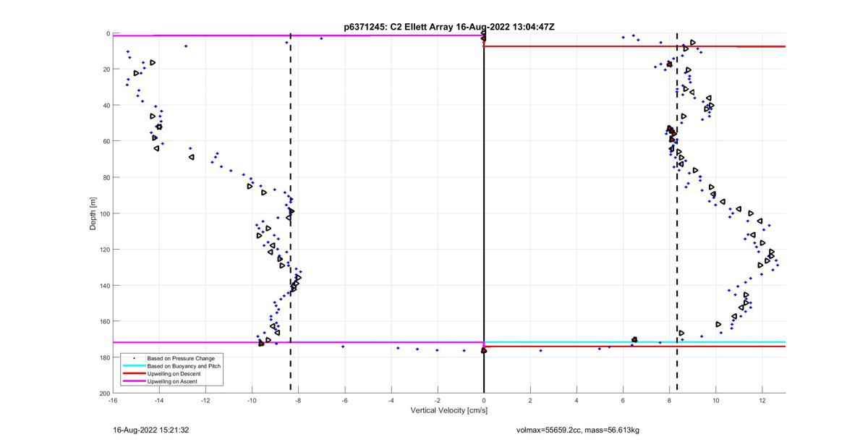The image size is (868, 442).
Task: Click x-axis tick label "-6"
Action: click(x=344, y=400)
